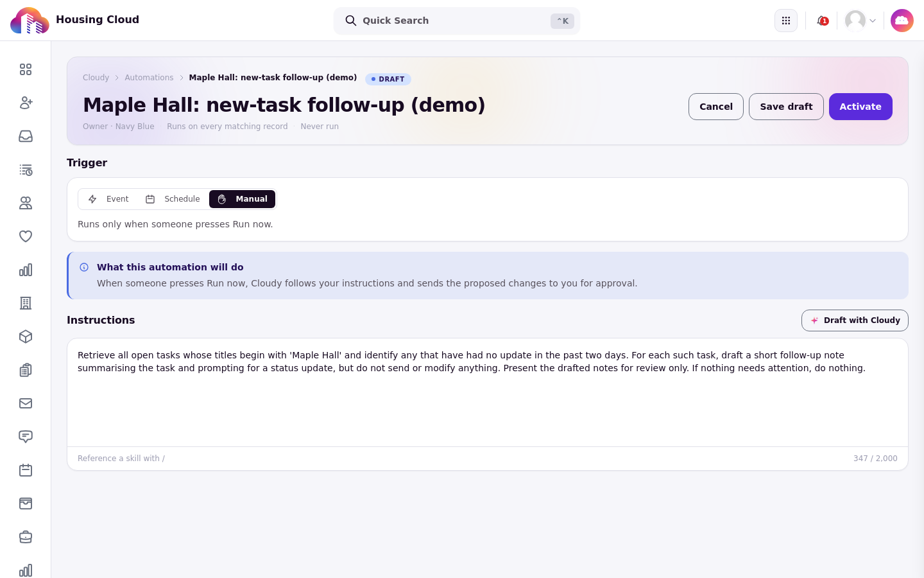Click the info icon in the blue banner

84,267
